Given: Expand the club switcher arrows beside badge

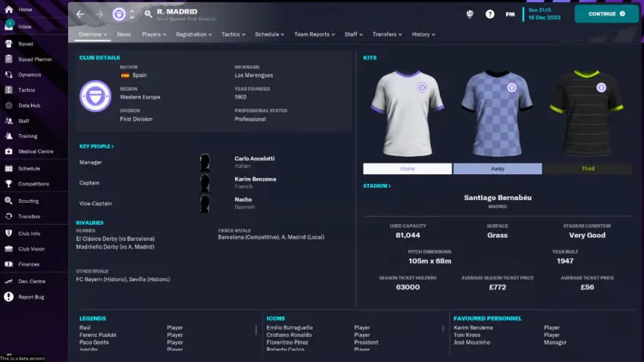Looking at the screenshot, I should [x=132, y=14].
